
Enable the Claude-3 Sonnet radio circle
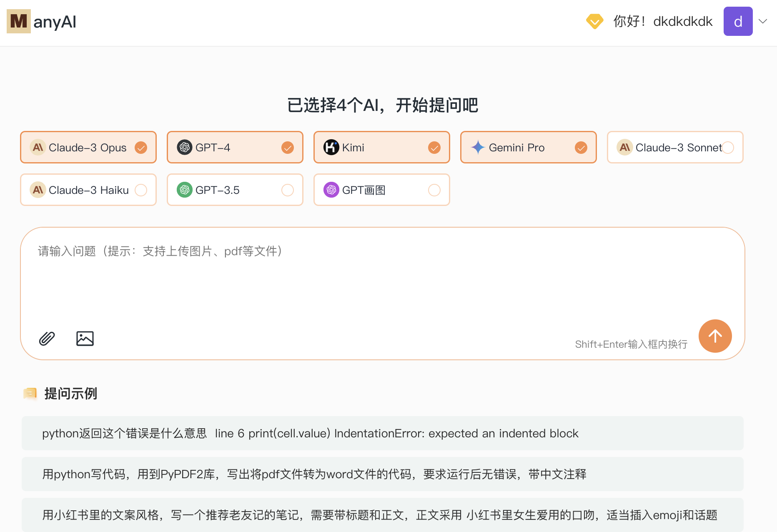(728, 148)
